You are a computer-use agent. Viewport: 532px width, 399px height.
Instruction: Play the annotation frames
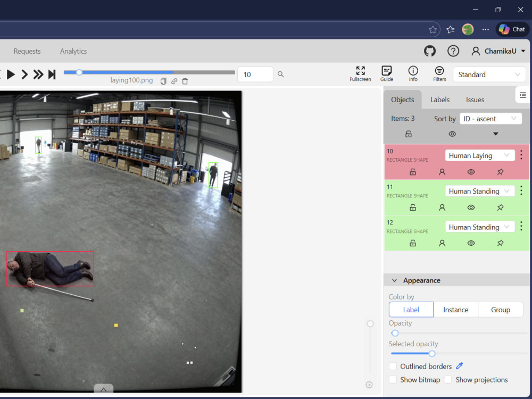click(x=11, y=74)
